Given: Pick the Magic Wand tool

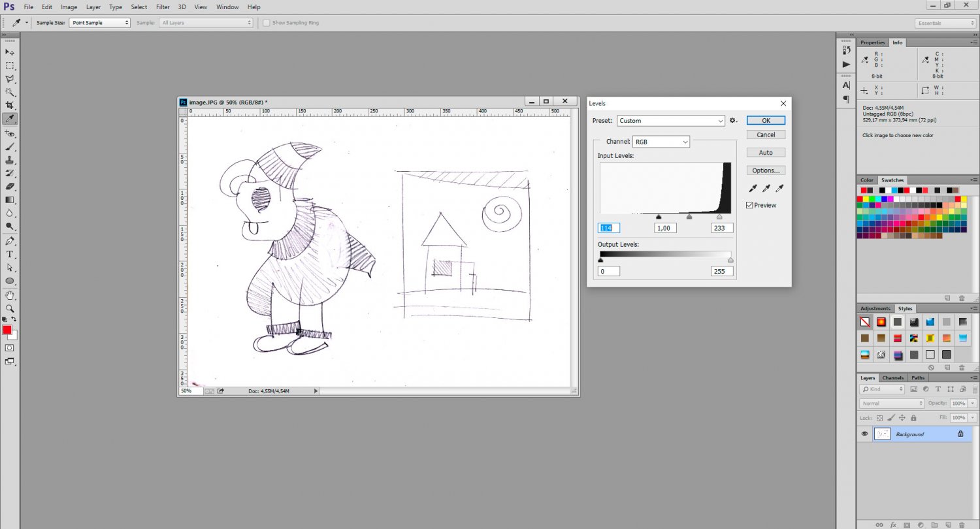Looking at the screenshot, I should 10,92.
